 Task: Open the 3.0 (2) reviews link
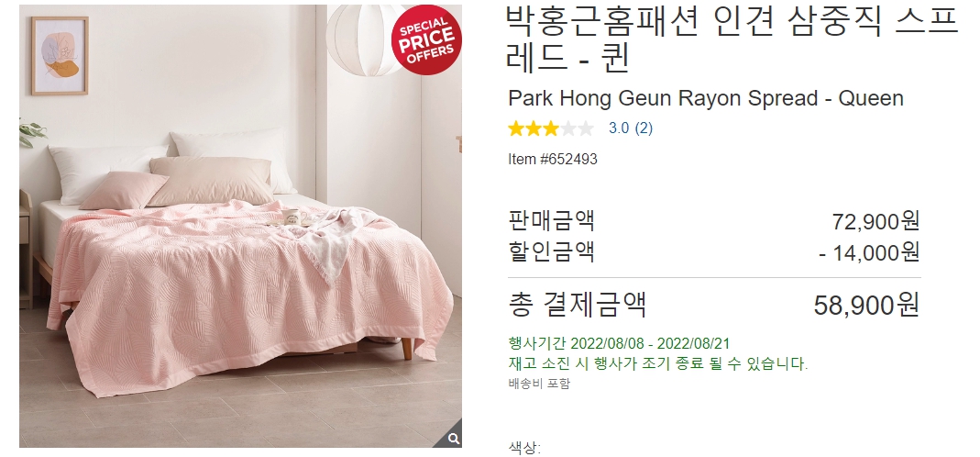(x=631, y=128)
